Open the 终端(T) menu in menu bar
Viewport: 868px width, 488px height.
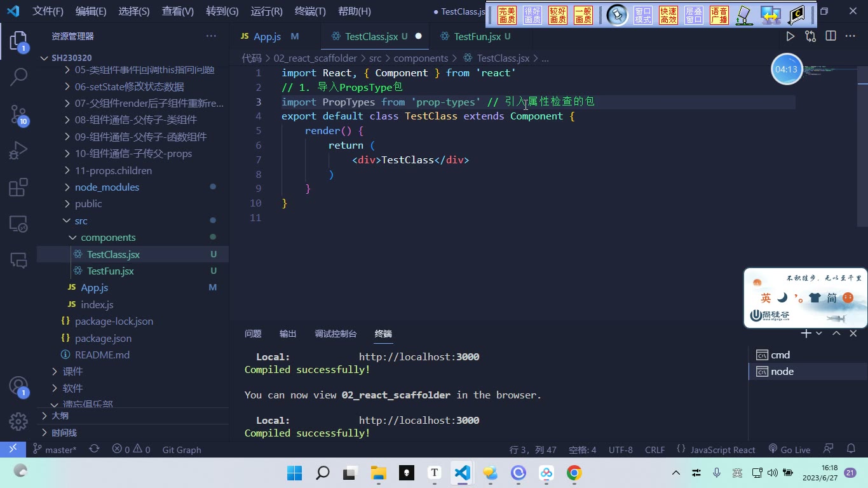pyautogui.click(x=310, y=11)
